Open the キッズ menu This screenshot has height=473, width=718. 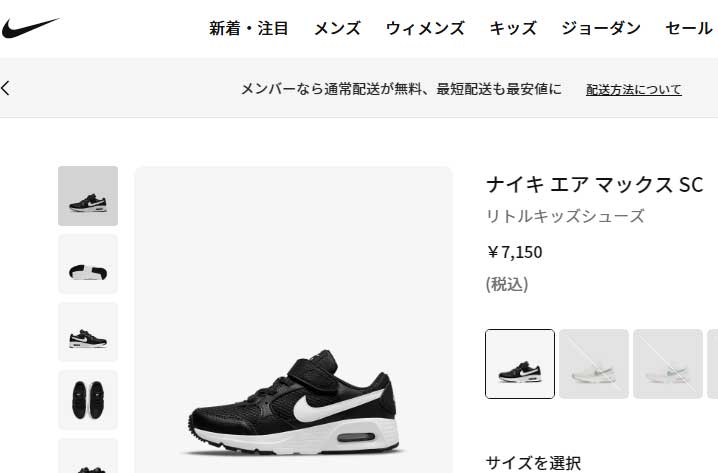[x=513, y=28]
